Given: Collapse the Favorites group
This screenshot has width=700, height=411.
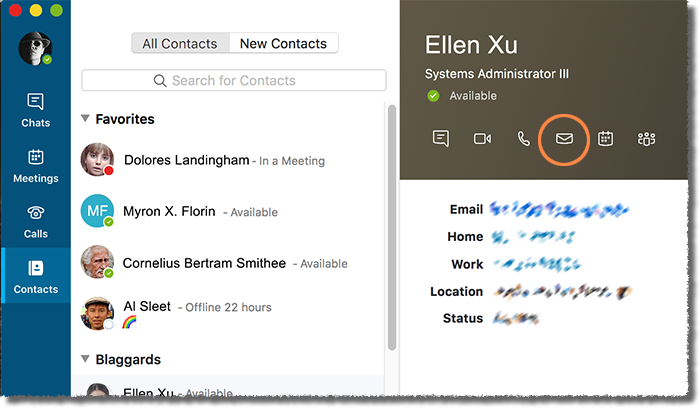Looking at the screenshot, I should pos(85,119).
